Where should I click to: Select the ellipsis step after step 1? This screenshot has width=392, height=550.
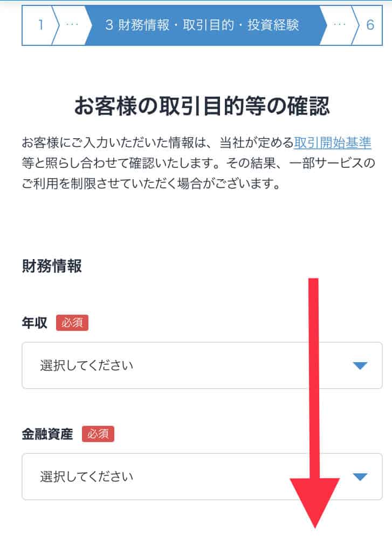pos(72,25)
